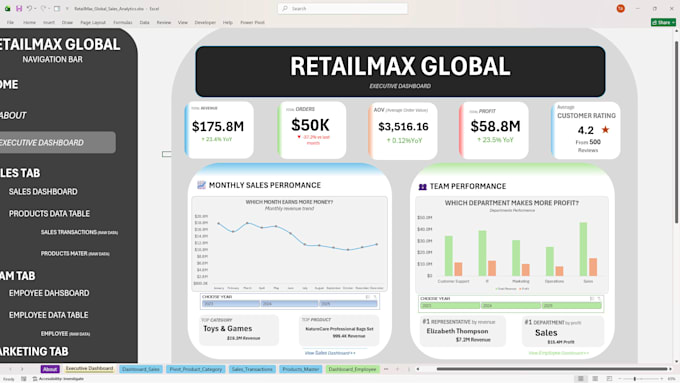
Task: Open the Review ribbon tab
Action: tap(164, 23)
